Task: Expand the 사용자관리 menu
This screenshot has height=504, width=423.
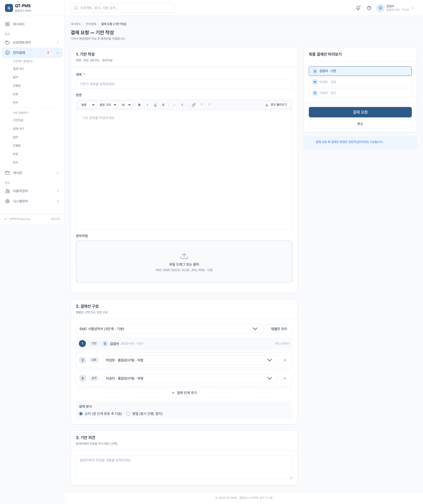Action: tap(32, 191)
